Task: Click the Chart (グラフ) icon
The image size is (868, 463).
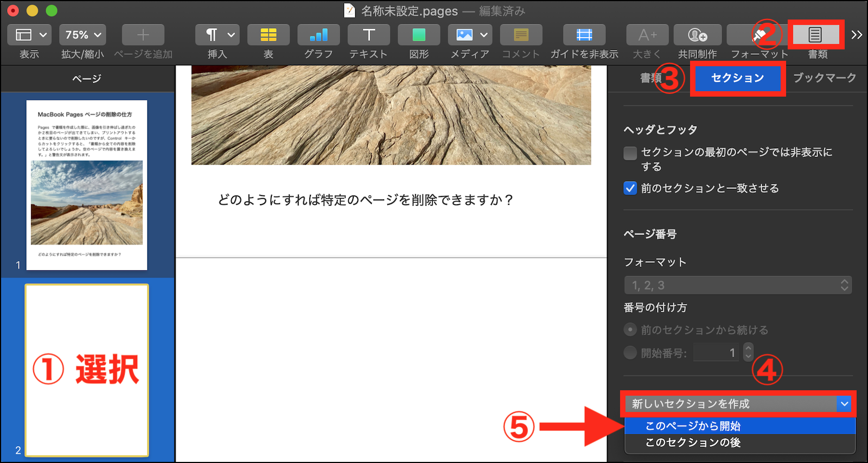Action: click(x=318, y=35)
